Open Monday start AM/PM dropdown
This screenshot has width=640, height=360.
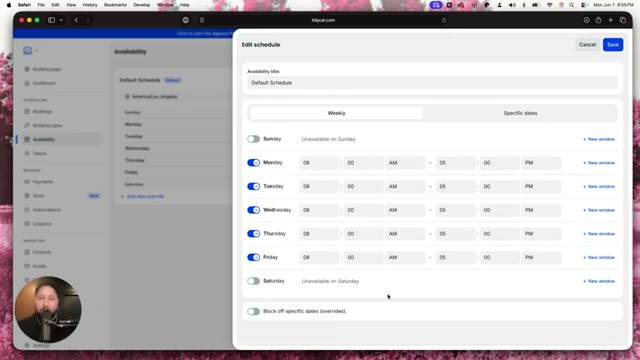(405, 163)
